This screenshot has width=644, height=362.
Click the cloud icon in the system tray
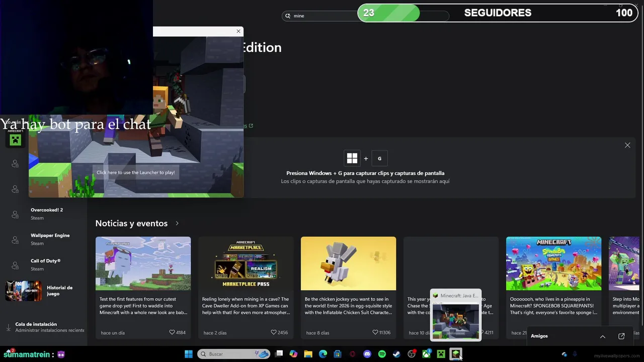click(x=564, y=354)
